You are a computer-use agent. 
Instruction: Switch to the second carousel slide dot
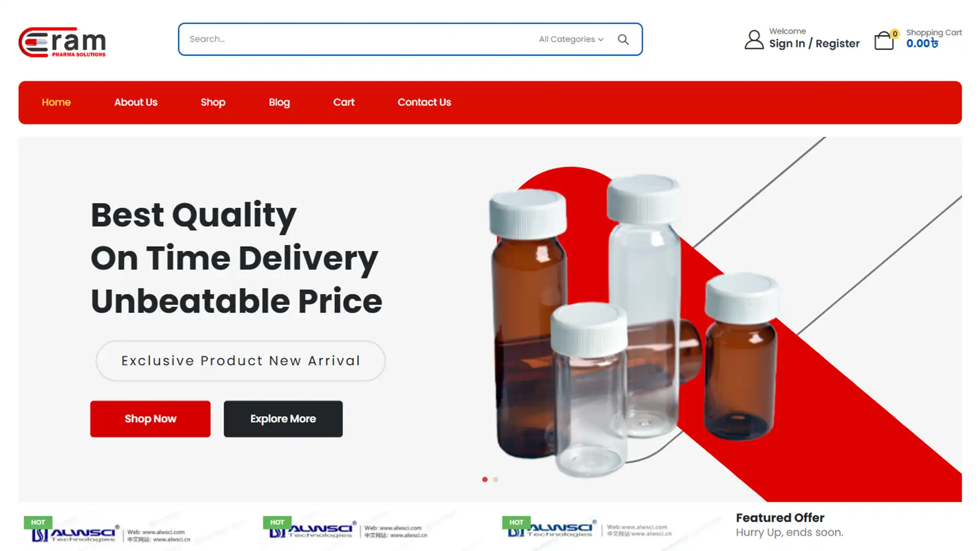[496, 480]
